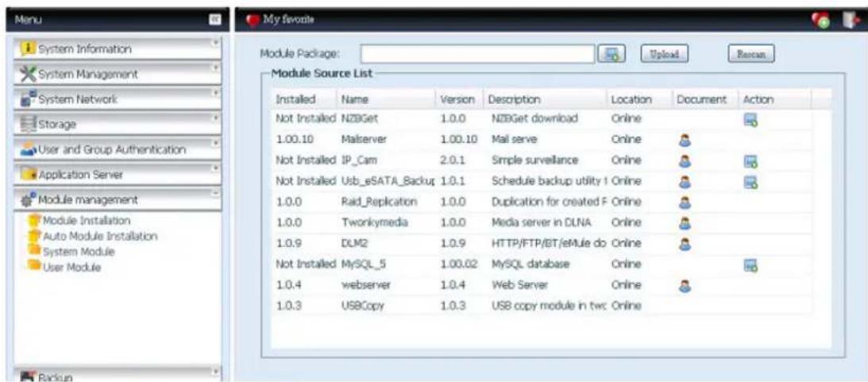This screenshot has width=868, height=382.
Task: Click the Upload button
Action: point(664,54)
